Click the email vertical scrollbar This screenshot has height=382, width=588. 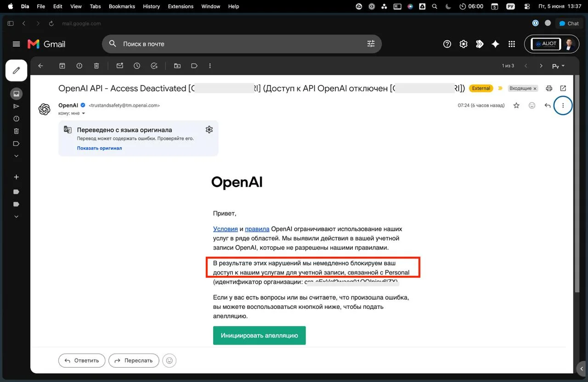point(577,184)
